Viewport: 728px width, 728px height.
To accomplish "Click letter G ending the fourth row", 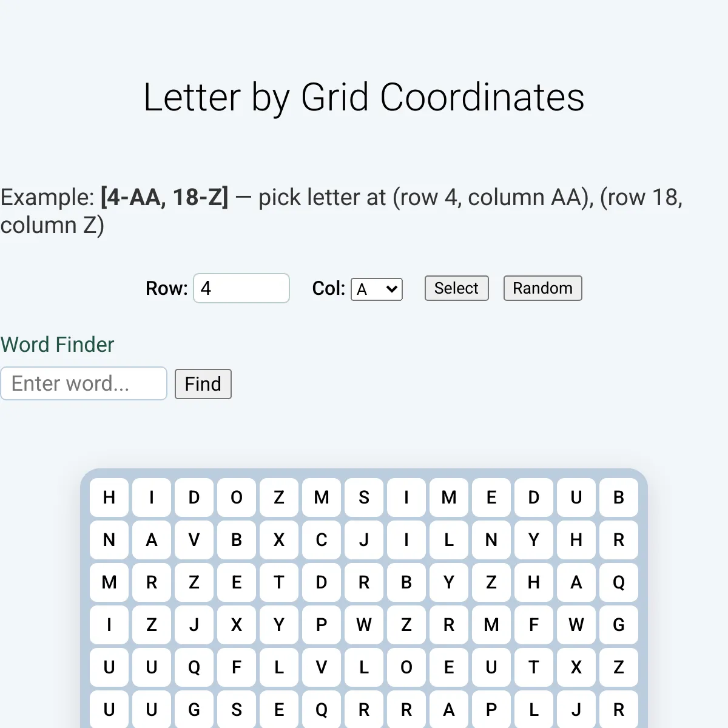I will [619, 625].
